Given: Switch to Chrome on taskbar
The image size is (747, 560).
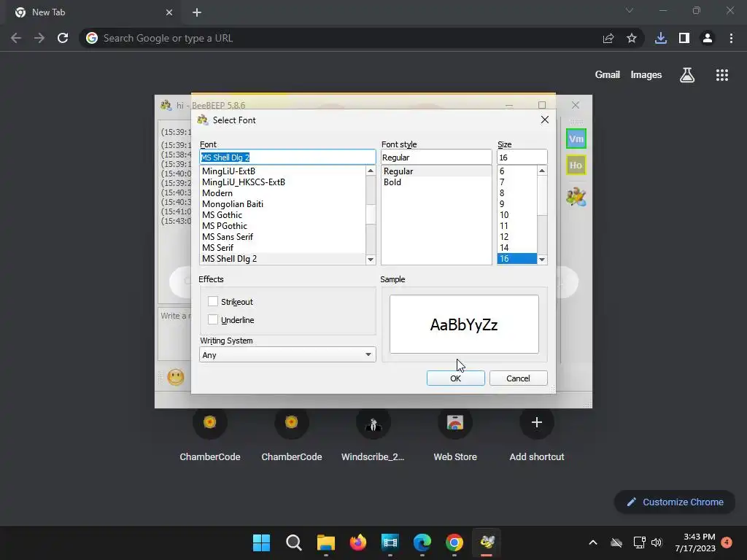Looking at the screenshot, I should pos(454,542).
